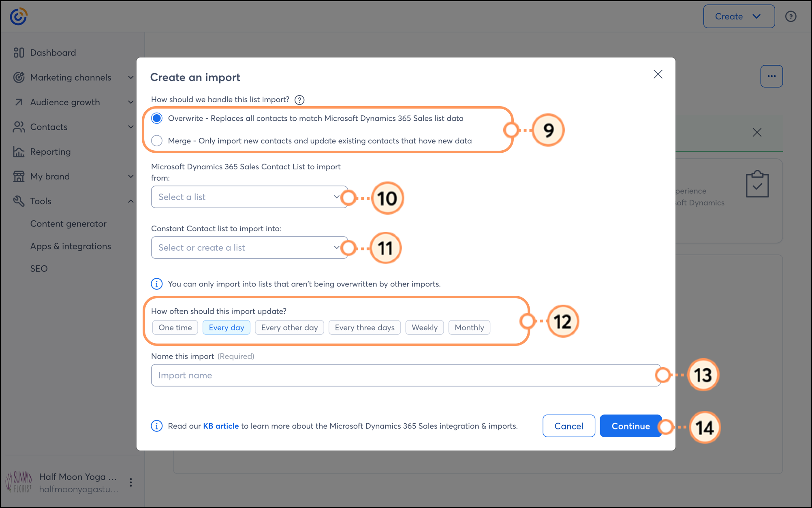Choose Every day update frequency
This screenshot has width=812, height=508.
(x=227, y=327)
